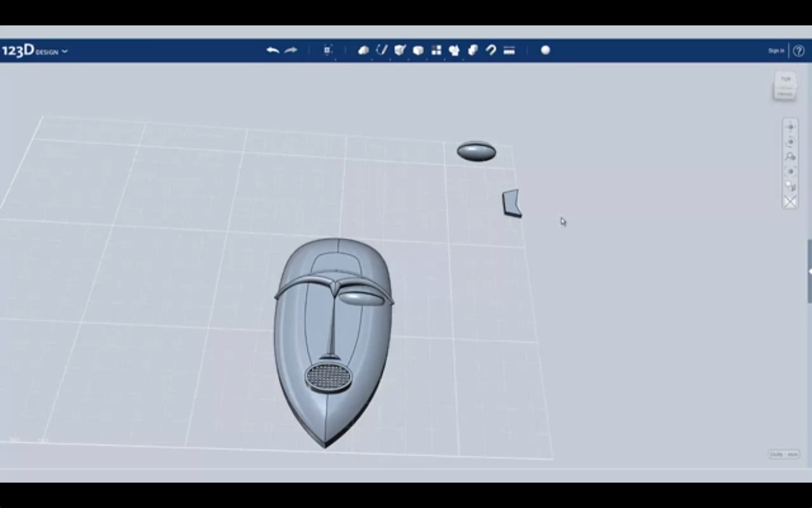Click the mesh mouth on mask

pyautogui.click(x=329, y=376)
